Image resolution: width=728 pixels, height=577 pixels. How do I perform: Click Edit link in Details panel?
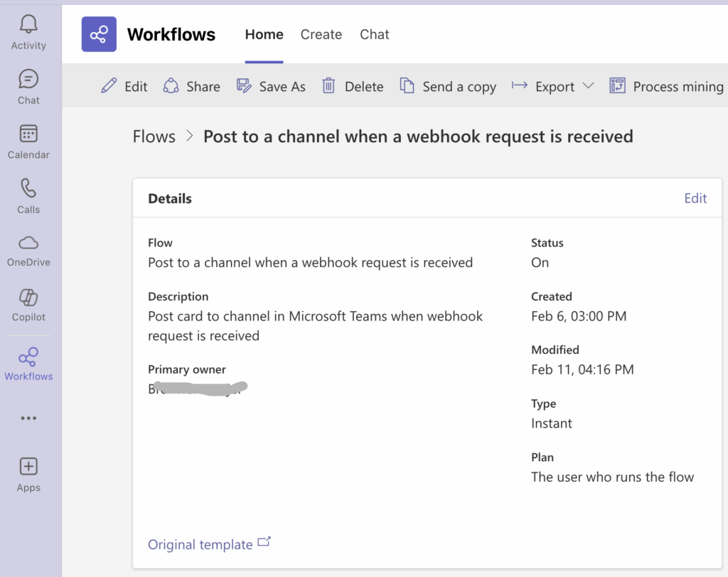coord(695,198)
